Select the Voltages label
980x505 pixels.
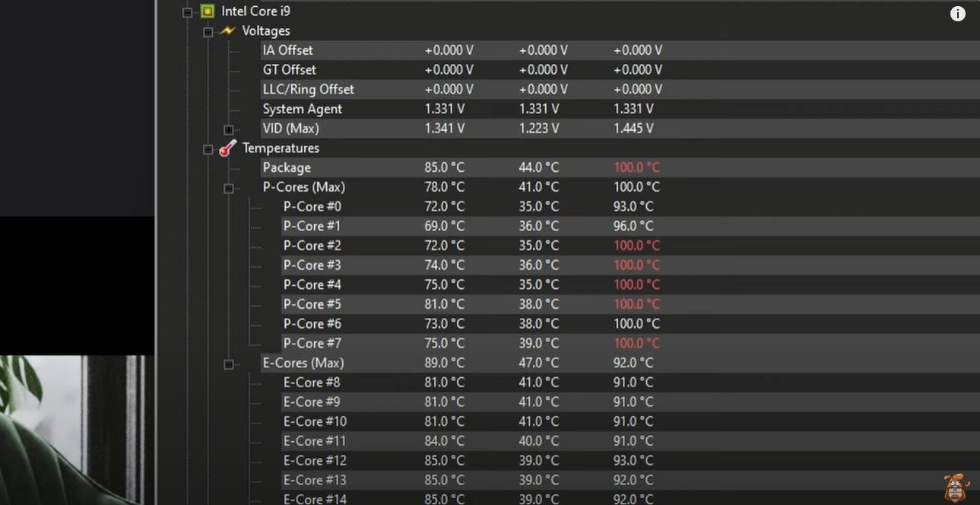click(x=266, y=31)
